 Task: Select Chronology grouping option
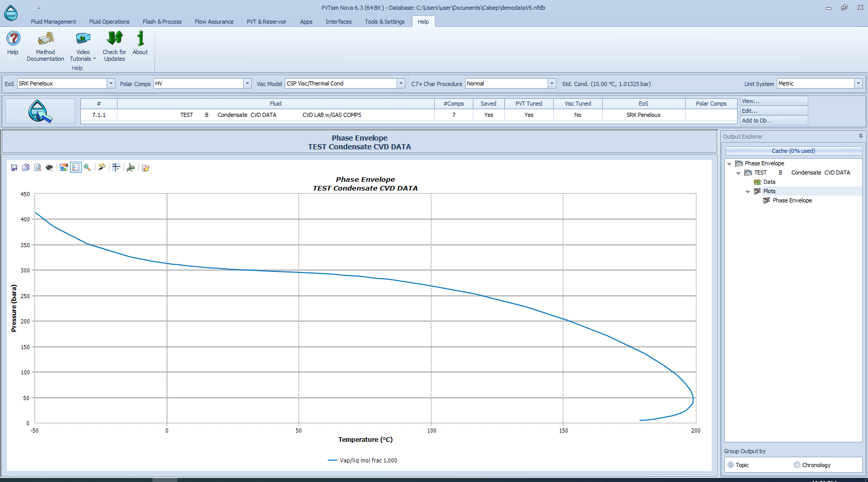(797, 465)
